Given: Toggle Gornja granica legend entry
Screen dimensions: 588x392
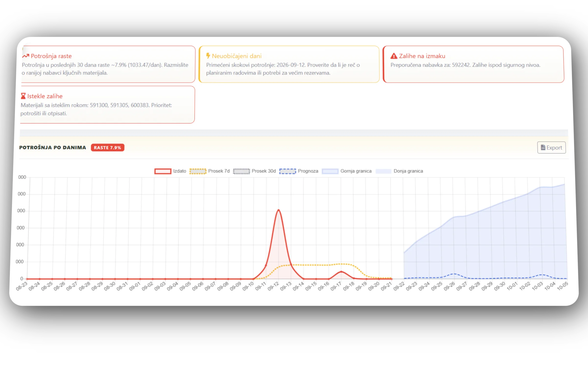Looking at the screenshot, I should [347, 171].
